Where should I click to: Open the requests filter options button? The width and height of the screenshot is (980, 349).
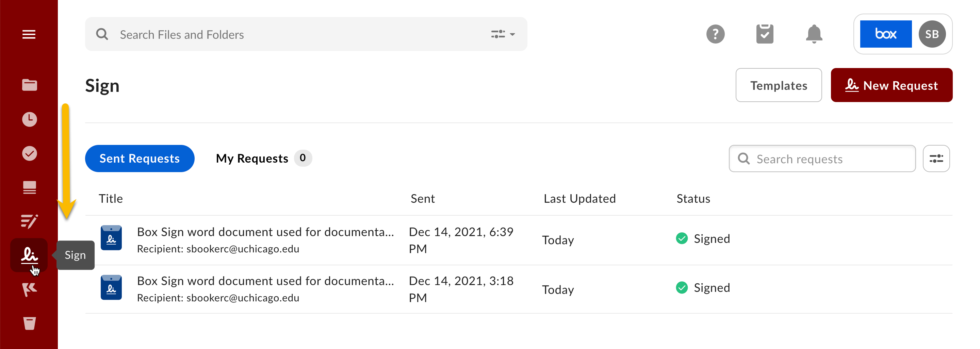coord(936,159)
